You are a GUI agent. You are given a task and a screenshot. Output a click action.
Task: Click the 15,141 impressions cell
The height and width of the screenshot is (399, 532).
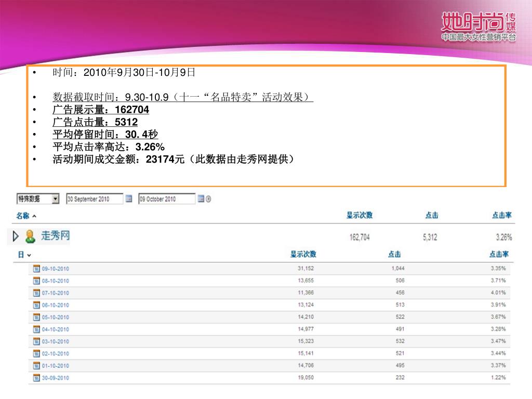click(305, 353)
